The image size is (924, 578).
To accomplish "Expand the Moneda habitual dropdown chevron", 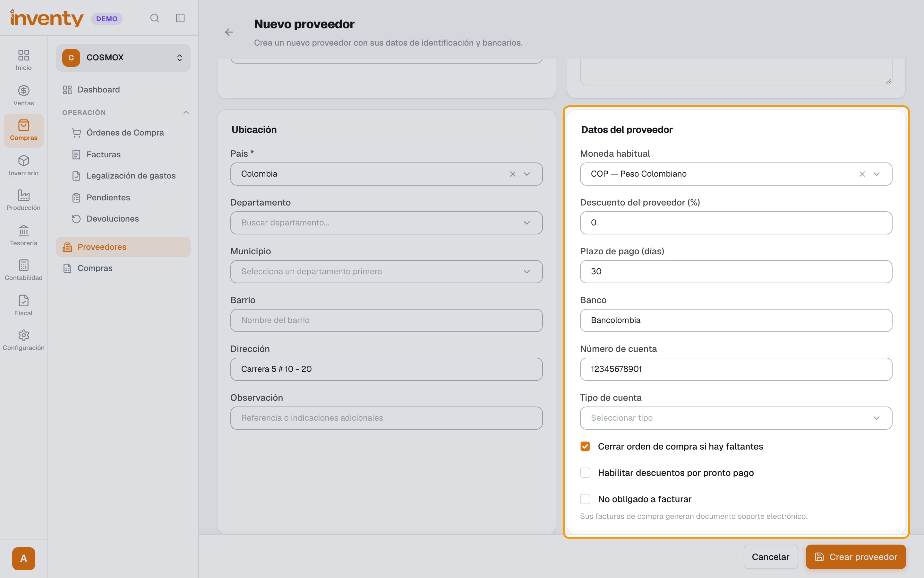I will coord(877,174).
